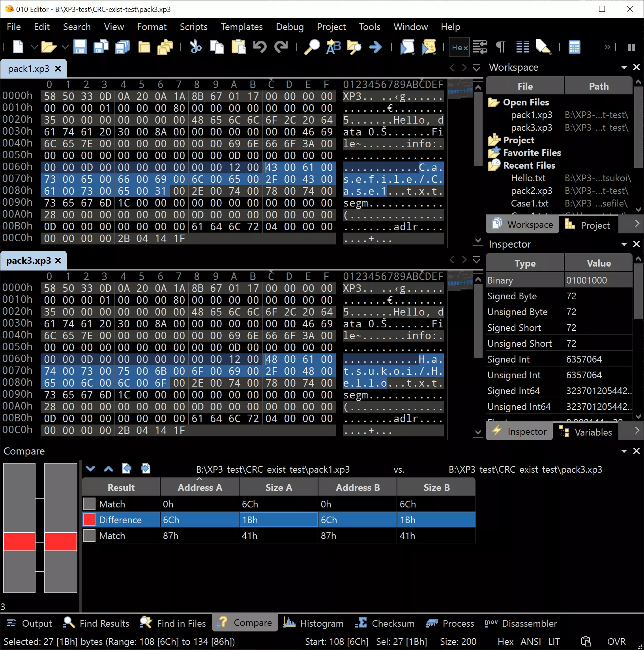Image resolution: width=644 pixels, height=650 pixels.
Task: Click the Goto arrow toolbar icon
Action: (375, 47)
